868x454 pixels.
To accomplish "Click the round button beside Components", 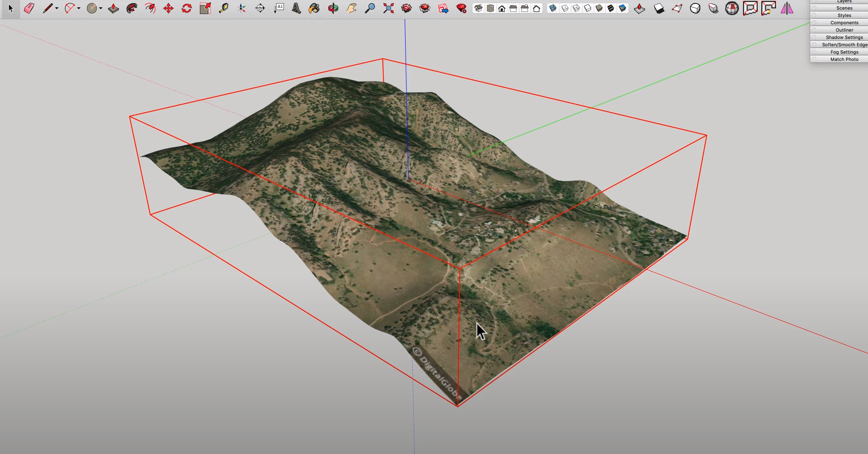I will click(x=814, y=23).
